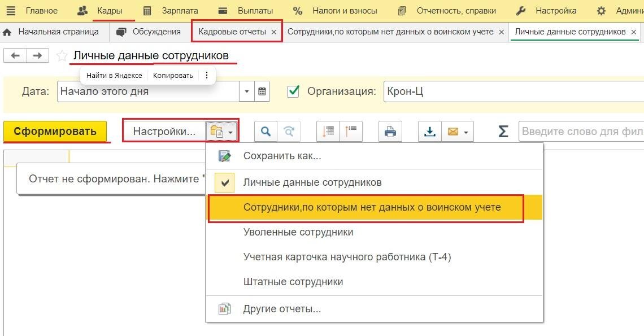This screenshot has height=336, width=644.
Task: Switch to the Зарплата menu section
Action: coord(181,10)
